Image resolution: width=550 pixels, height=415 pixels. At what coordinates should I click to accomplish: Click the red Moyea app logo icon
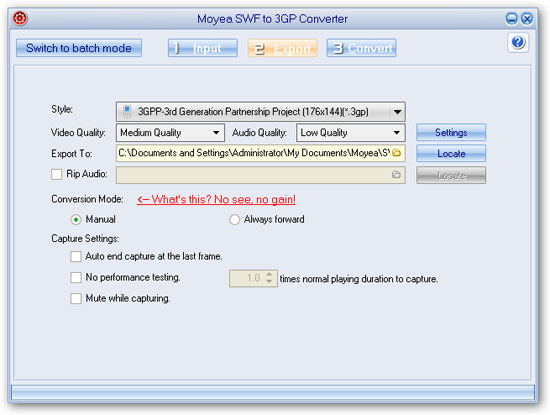(20, 18)
